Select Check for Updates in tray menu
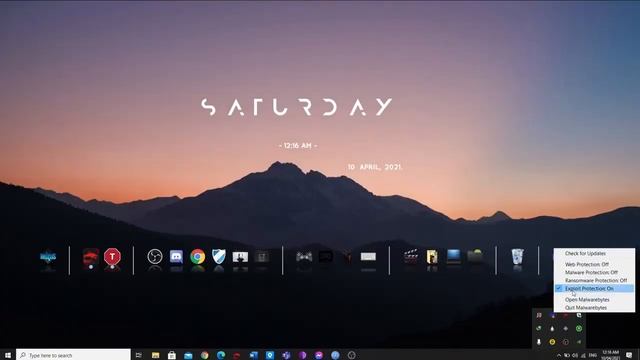Viewport: 640px width, 360px height. coord(594,253)
